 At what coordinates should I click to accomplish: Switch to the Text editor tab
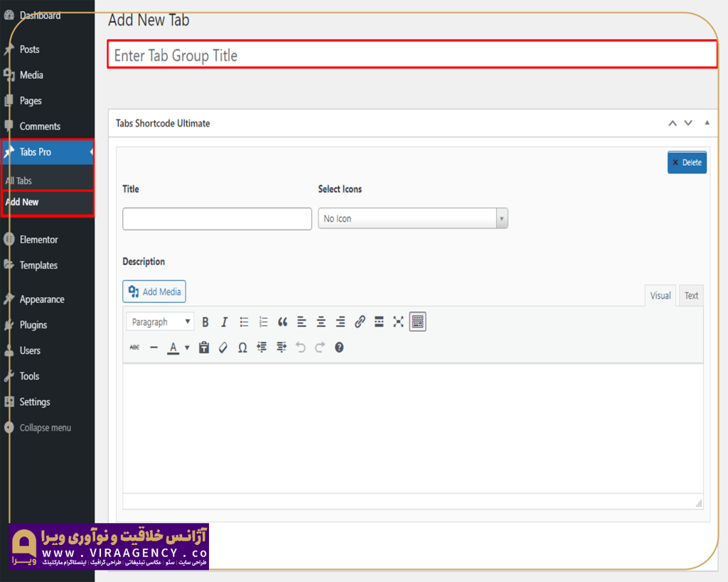click(691, 296)
